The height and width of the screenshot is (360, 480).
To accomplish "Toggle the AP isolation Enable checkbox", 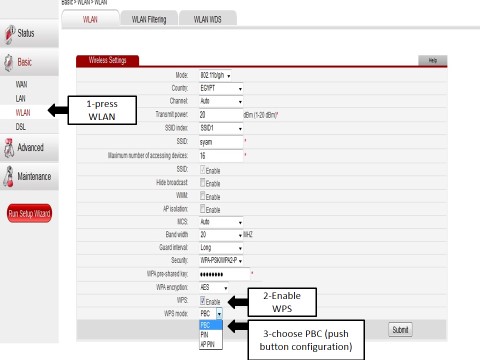I will tap(203, 209).
